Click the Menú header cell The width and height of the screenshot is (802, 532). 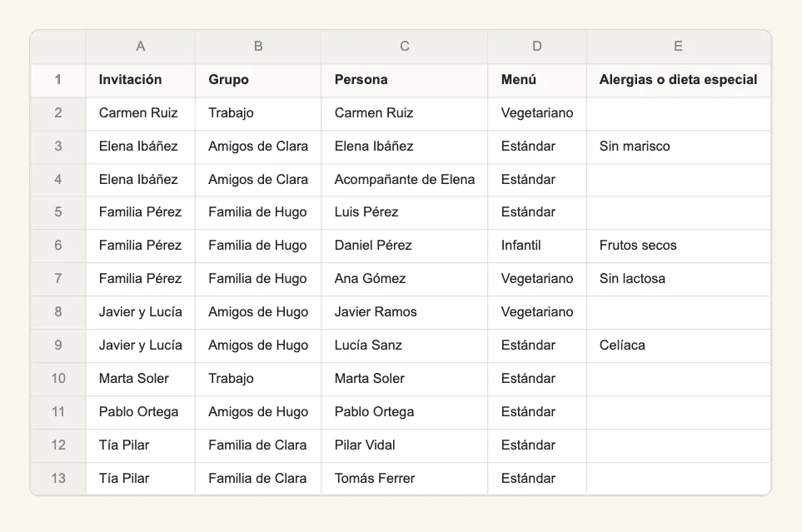coord(536,80)
